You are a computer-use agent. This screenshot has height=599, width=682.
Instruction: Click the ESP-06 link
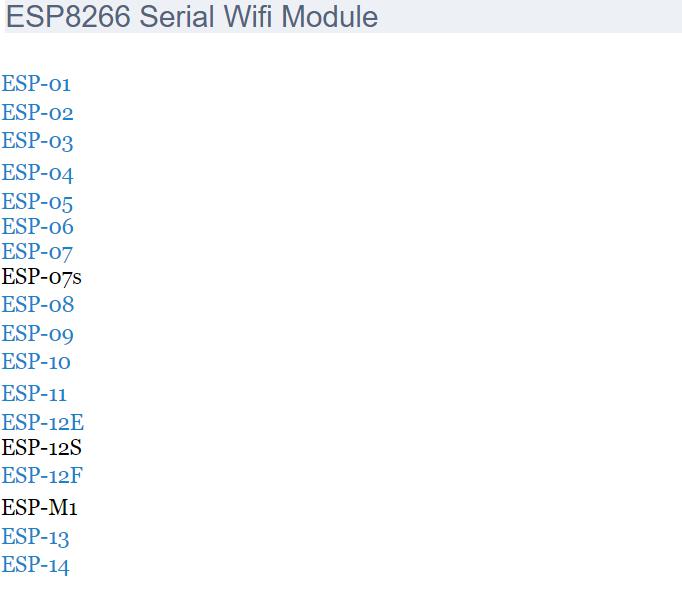tap(37, 227)
